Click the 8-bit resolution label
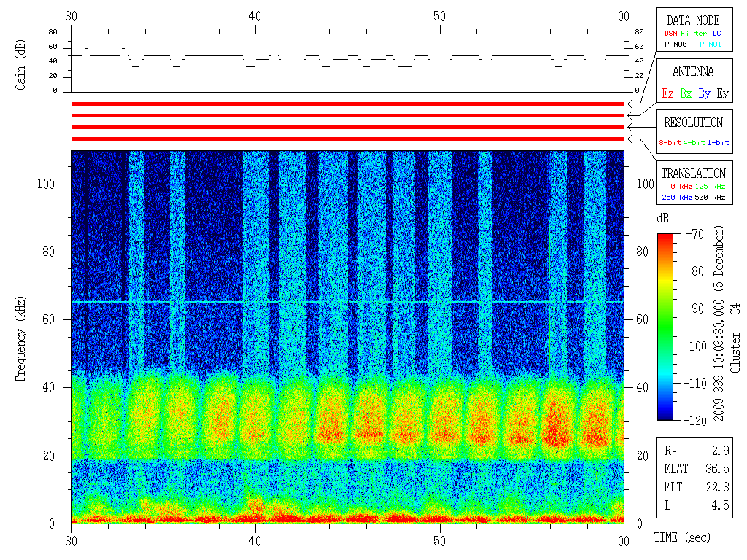Screen dimensions: 747x560 click(670, 142)
